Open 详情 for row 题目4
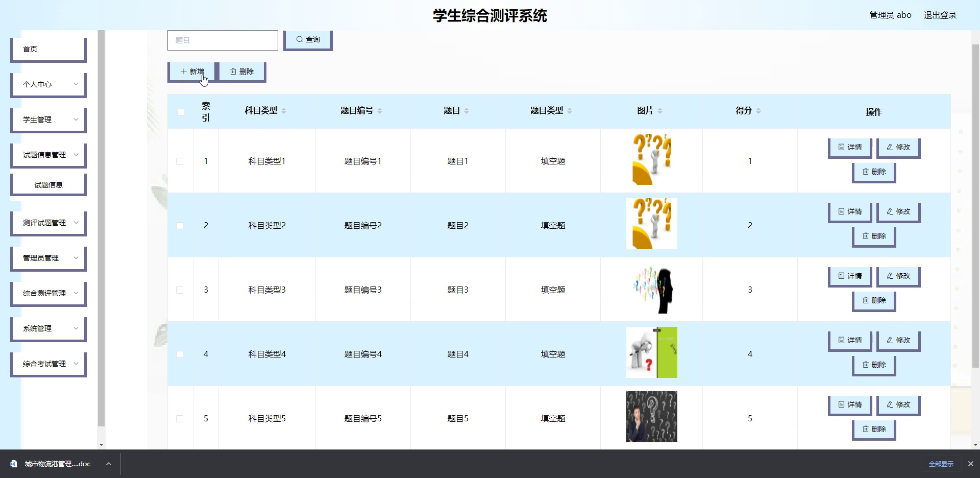Viewport: 980px width, 478px height. [849, 340]
